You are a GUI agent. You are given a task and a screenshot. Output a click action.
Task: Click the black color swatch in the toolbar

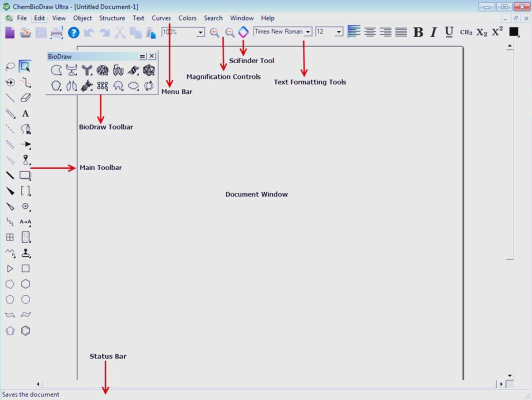click(x=513, y=31)
